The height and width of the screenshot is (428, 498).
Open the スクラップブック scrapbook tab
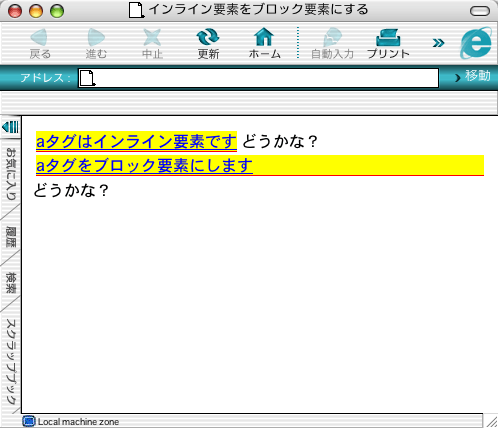pyautogui.click(x=11, y=362)
